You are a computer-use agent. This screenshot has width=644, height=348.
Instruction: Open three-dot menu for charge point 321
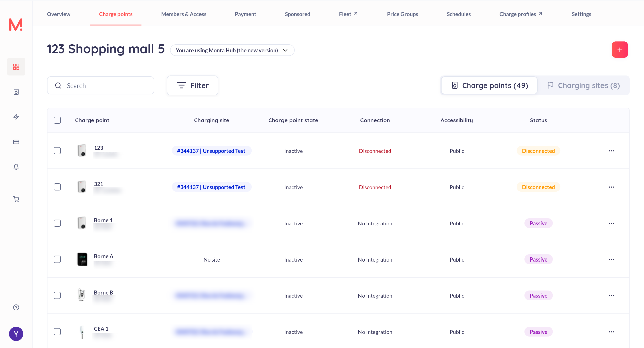[612, 187]
